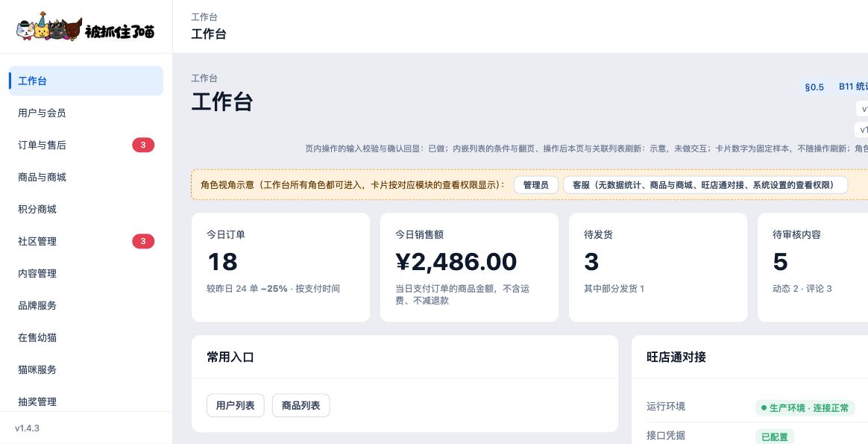The image size is (868, 444).
Task: Switch role view to 管理员
Action: (x=536, y=185)
